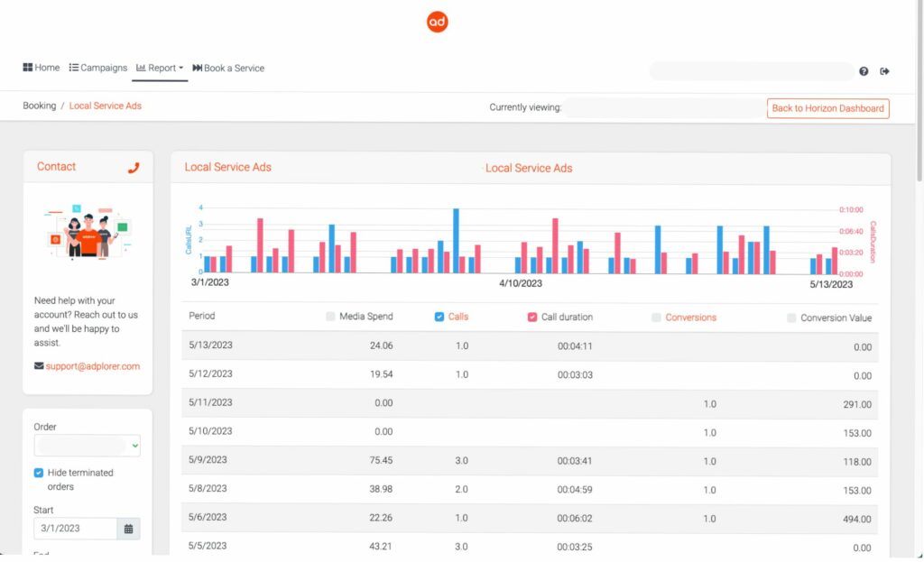
Task: Open Book a Service page
Action: 228,68
